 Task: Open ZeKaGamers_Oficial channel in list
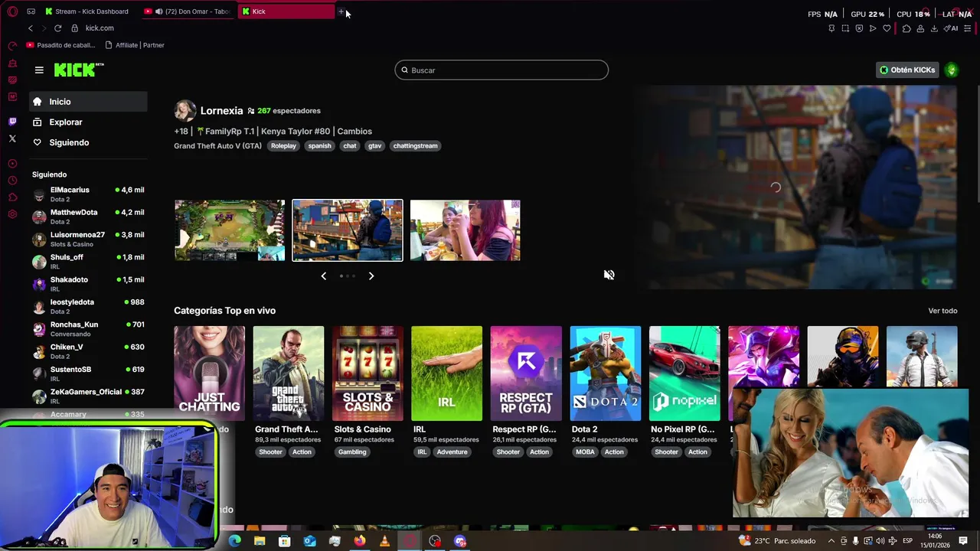pos(88,396)
